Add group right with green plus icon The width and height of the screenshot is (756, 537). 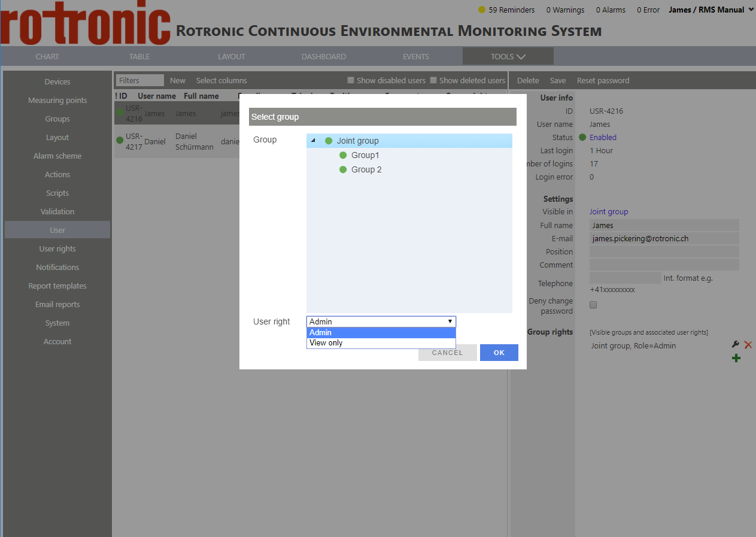(x=736, y=358)
